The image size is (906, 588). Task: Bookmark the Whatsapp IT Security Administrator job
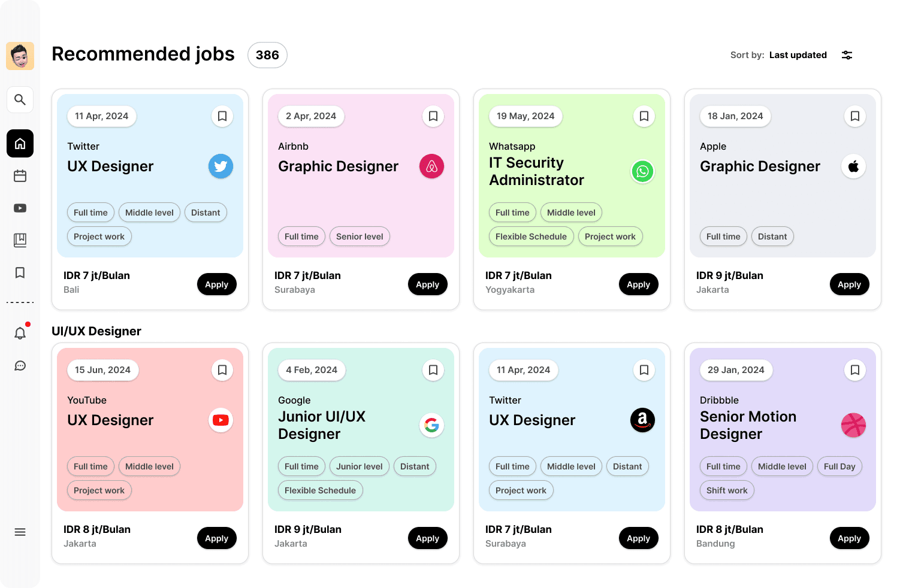click(x=644, y=116)
